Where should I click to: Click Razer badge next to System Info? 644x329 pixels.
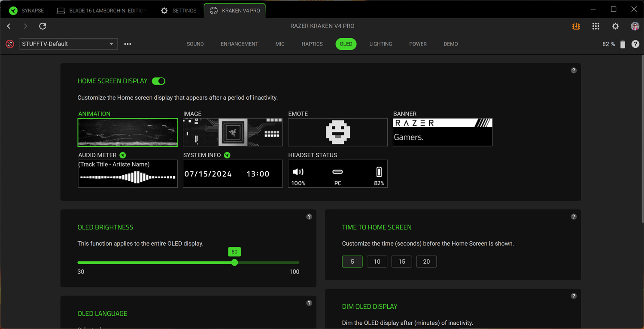tap(227, 155)
